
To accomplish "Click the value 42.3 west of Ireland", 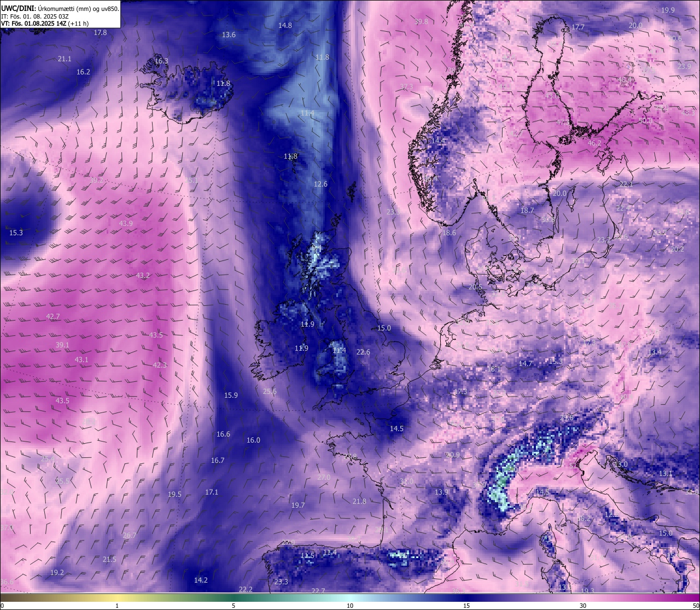I will [160, 365].
